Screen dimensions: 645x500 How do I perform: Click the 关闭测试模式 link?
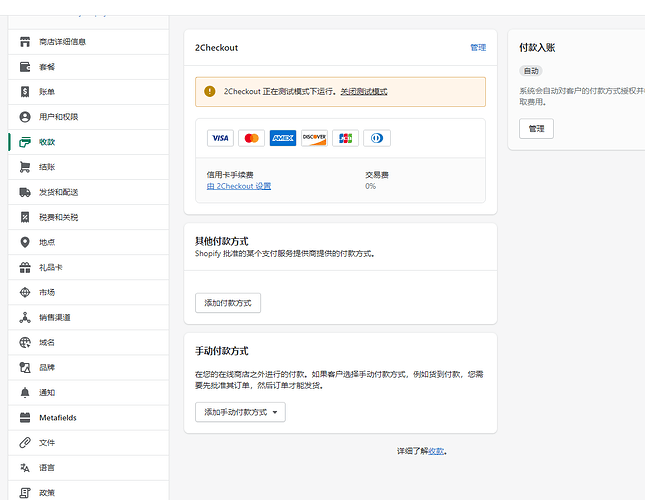click(x=363, y=91)
